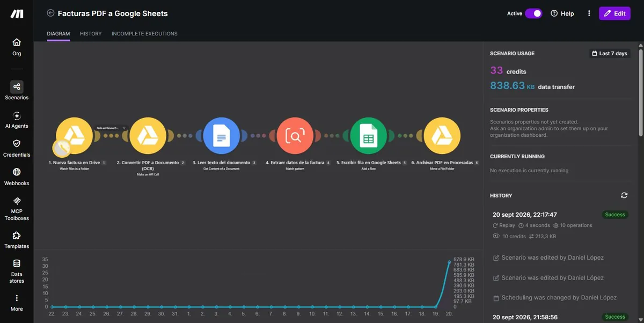Open AI Agents in the sidebar
Image resolution: width=644 pixels, height=323 pixels.
pyautogui.click(x=17, y=120)
